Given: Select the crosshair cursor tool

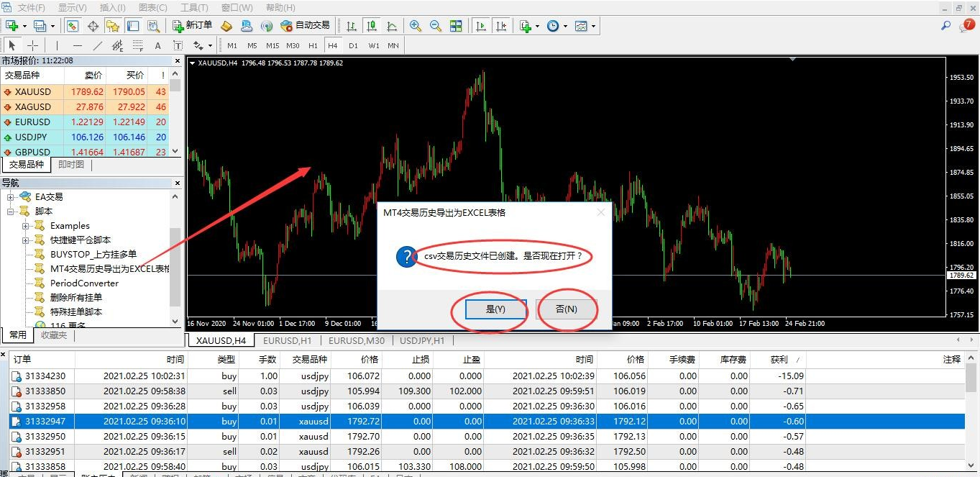Looking at the screenshot, I should (x=32, y=45).
